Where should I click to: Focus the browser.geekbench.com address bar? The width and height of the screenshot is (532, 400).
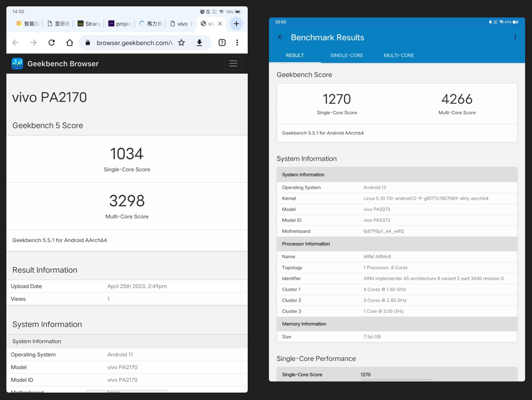click(x=134, y=43)
